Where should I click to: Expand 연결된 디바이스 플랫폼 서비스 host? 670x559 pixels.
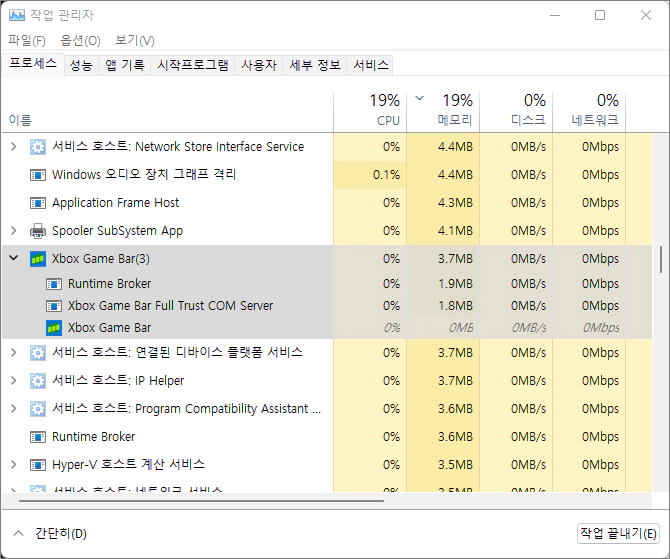pyautogui.click(x=14, y=353)
